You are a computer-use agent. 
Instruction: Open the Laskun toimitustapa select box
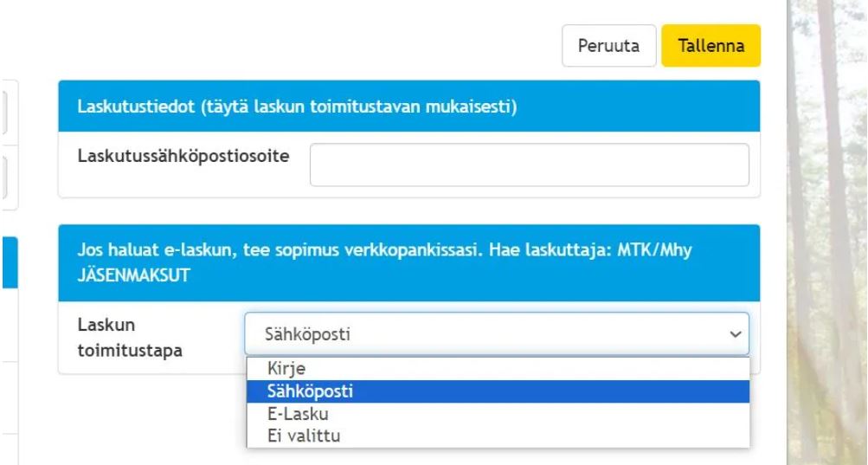point(485,333)
